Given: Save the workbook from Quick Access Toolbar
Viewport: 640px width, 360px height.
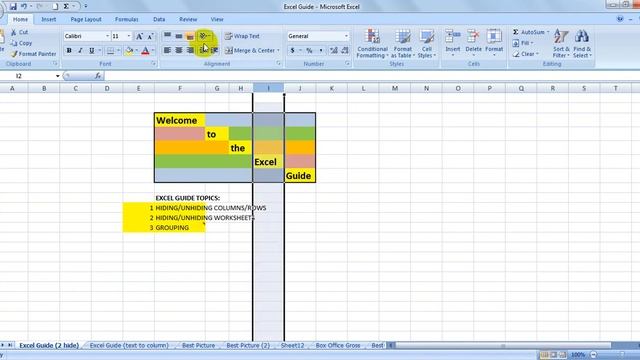Looking at the screenshot, I should point(13,6).
